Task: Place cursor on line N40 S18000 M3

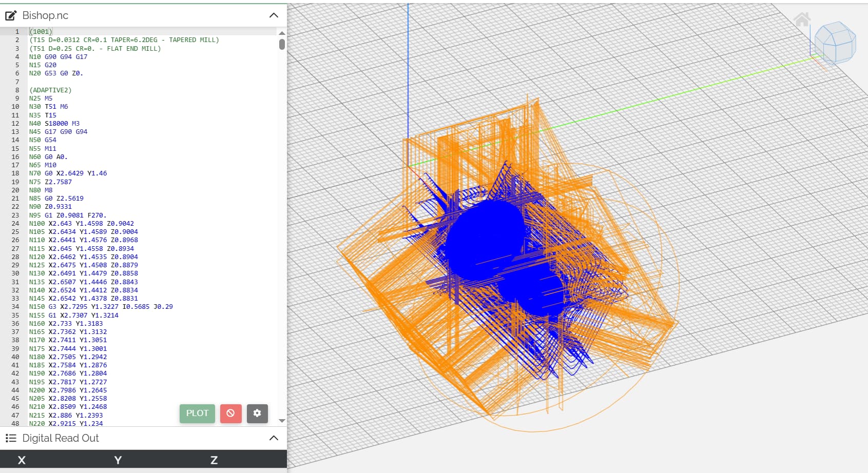Action: (54, 124)
